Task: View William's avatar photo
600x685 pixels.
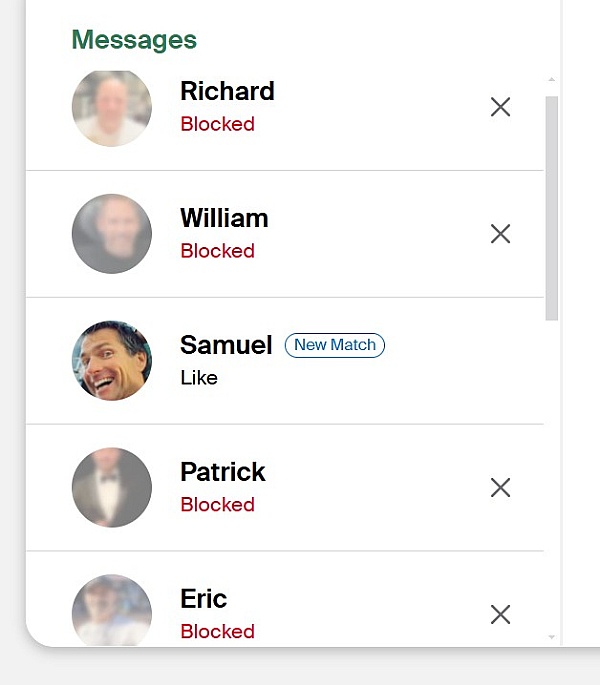Action: tap(112, 234)
